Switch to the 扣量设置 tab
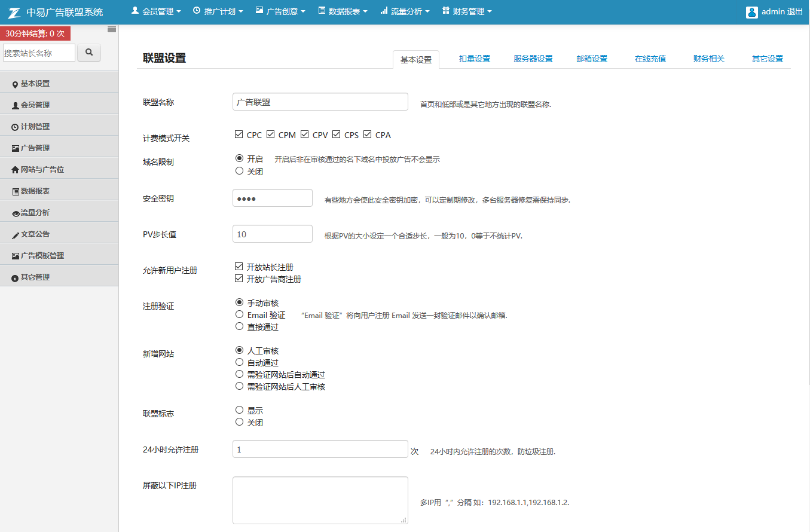Screen dimensions: 810x532 tap(475, 59)
